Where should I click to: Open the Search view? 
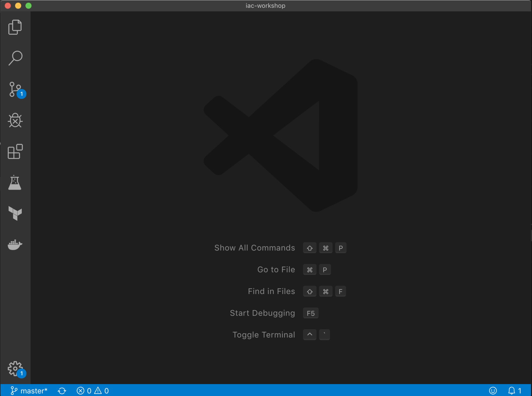[x=15, y=58]
